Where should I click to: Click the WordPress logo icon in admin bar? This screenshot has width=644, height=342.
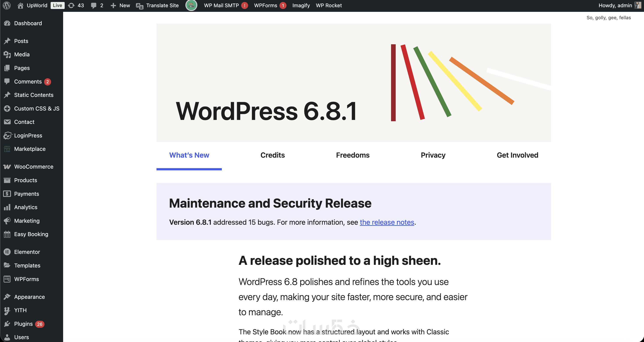[7, 5]
